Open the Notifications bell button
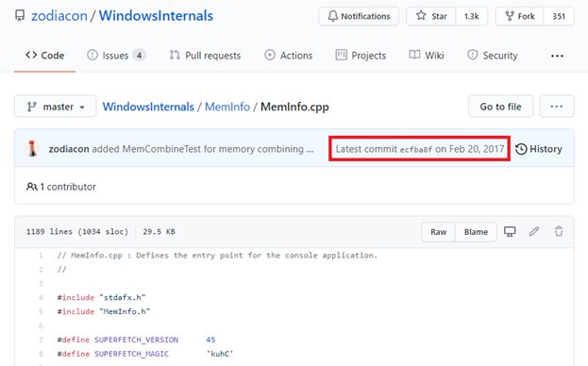This screenshot has height=366, width=588. click(359, 16)
